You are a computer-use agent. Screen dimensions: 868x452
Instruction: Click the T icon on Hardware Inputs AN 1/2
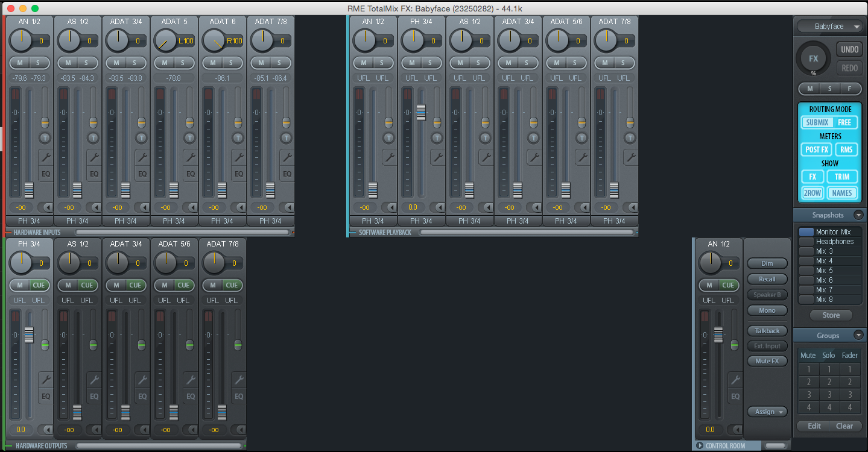coord(45,137)
